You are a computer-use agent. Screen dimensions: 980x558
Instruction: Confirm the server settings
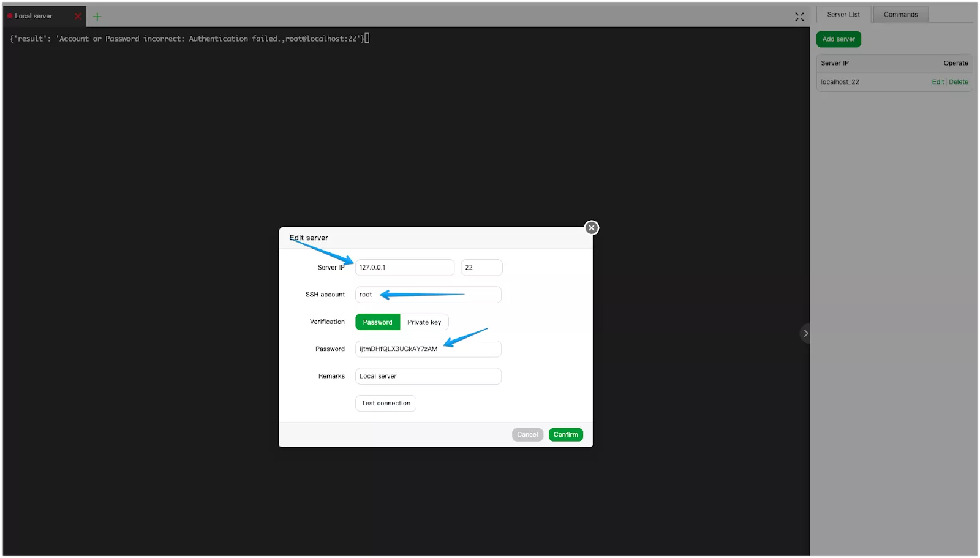(565, 434)
